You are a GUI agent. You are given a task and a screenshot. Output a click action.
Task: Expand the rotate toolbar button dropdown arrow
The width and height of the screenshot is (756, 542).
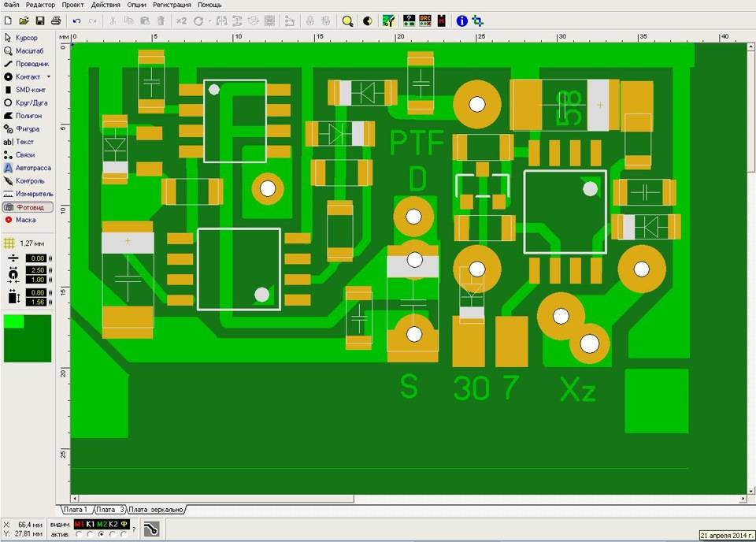[209, 20]
